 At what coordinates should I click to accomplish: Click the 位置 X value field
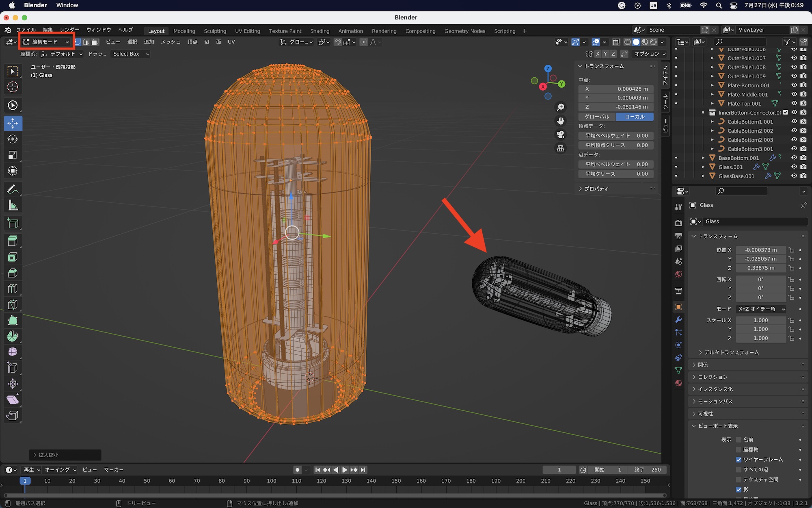click(x=760, y=250)
